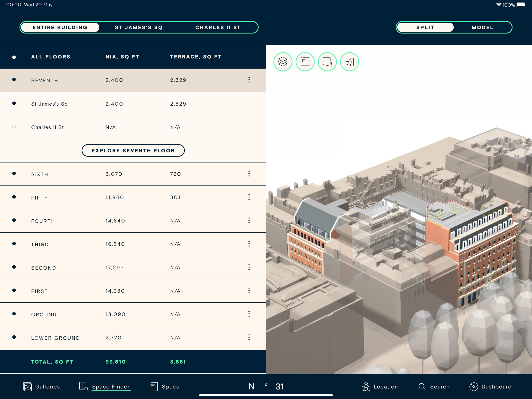The width and height of the screenshot is (532, 399).
Task: Tap the battery indicator in status bar
Action: 521,4
